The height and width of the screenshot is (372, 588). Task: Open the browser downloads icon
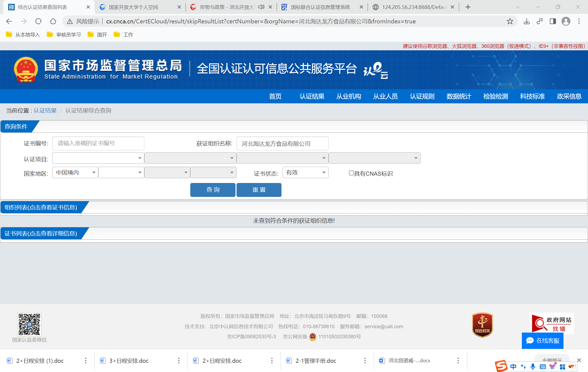pos(526,21)
